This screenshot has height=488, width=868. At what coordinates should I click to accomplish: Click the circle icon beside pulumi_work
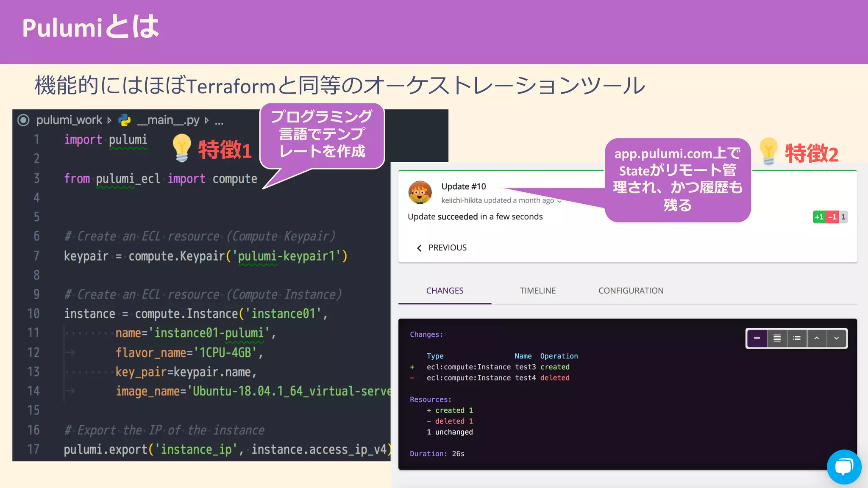23,120
